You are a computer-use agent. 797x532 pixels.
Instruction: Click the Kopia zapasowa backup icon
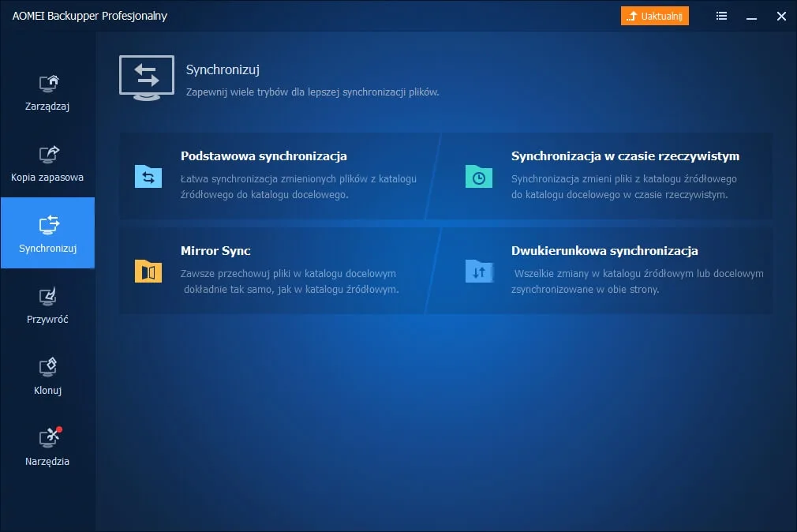[48, 154]
